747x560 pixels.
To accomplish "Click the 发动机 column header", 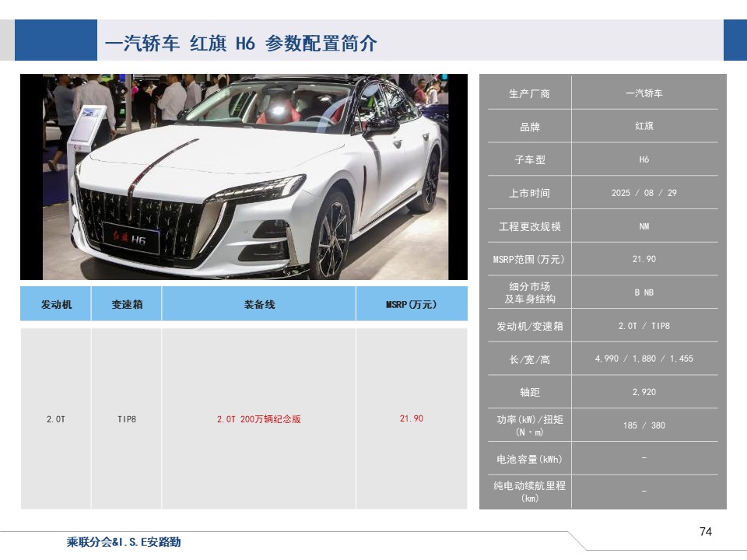I will pyautogui.click(x=56, y=304).
